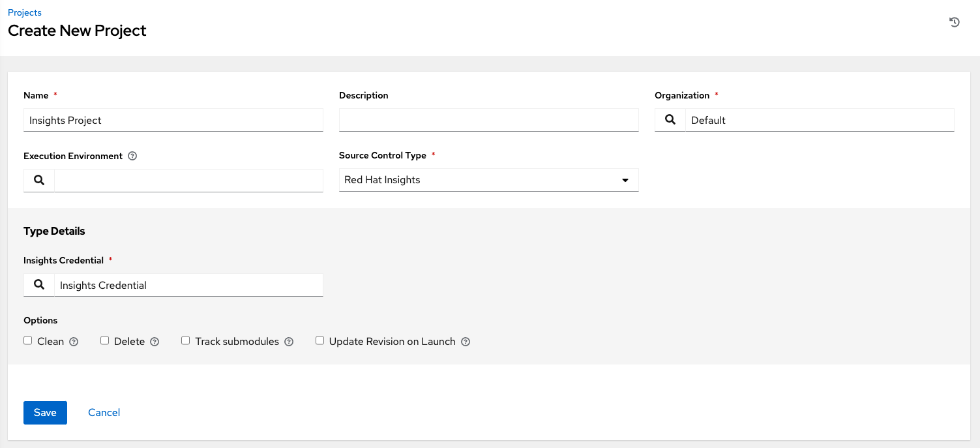Show help tooltip for Delete option

[155, 341]
